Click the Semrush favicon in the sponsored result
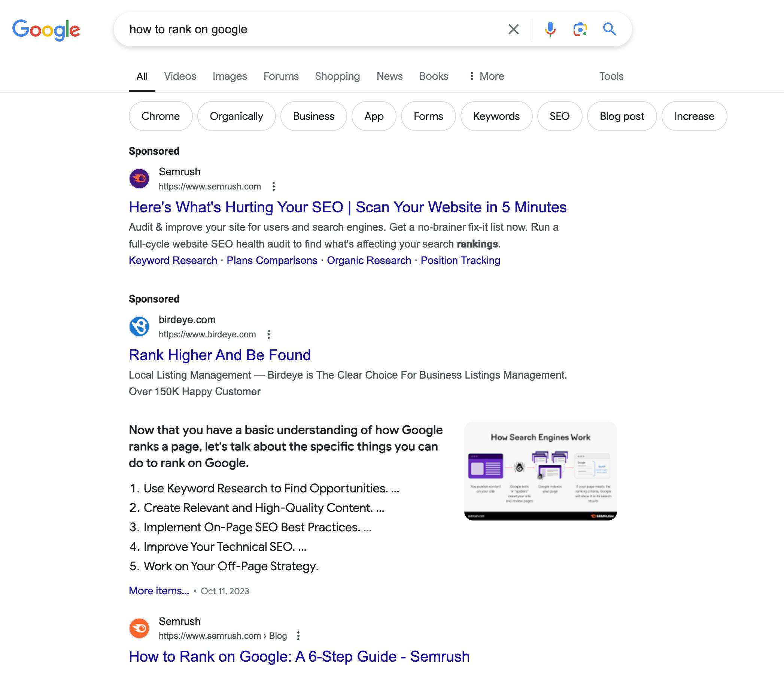 point(139,178)
